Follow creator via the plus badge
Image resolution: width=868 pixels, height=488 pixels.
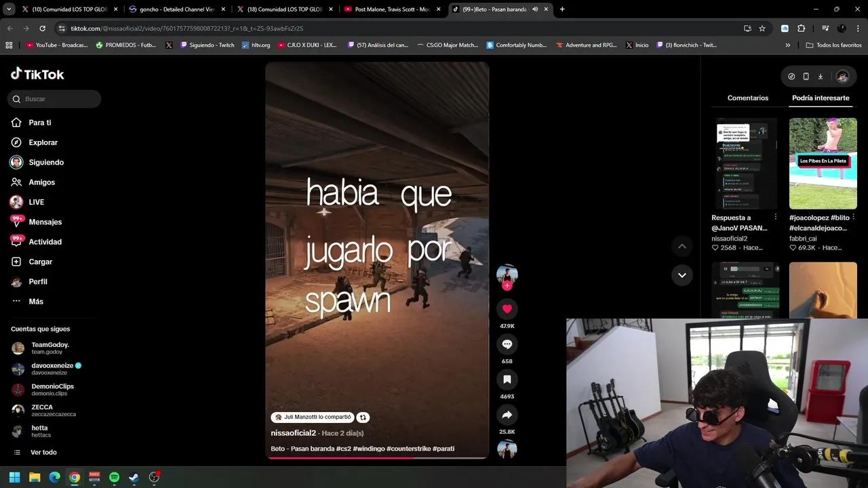(507, 286)
